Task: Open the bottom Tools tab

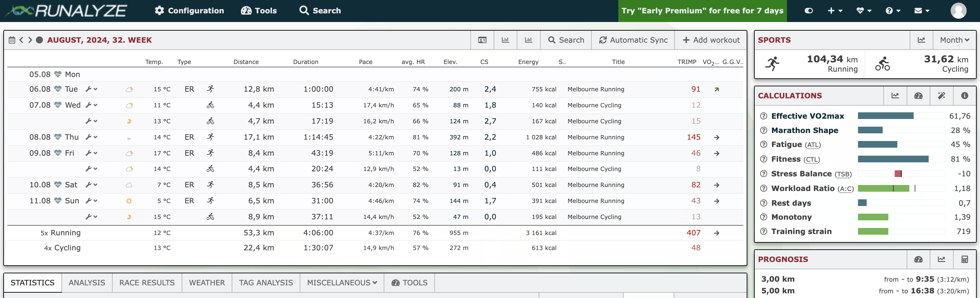Action: pos(409,282)
